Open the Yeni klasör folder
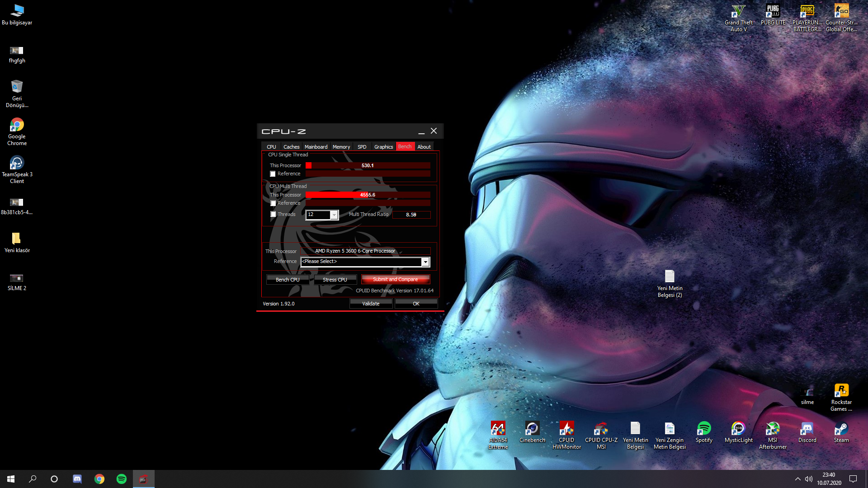868x488 pixels. (17, 243)
